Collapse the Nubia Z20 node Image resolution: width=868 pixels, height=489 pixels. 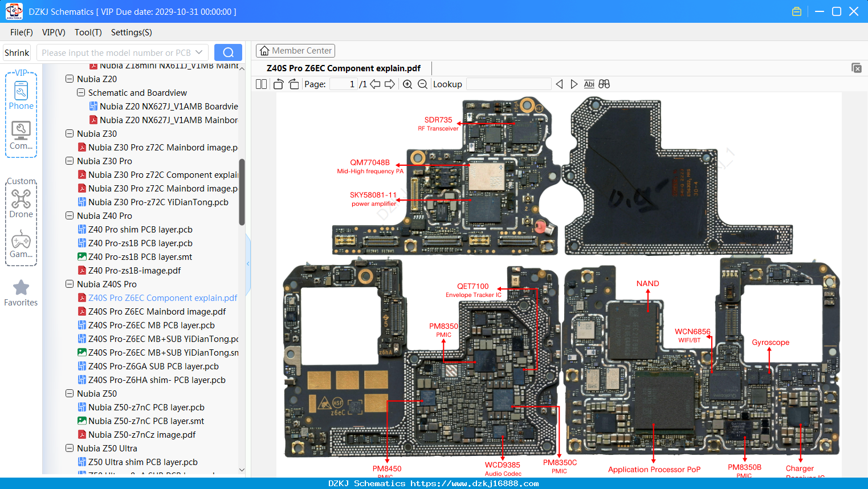(70, 79)
